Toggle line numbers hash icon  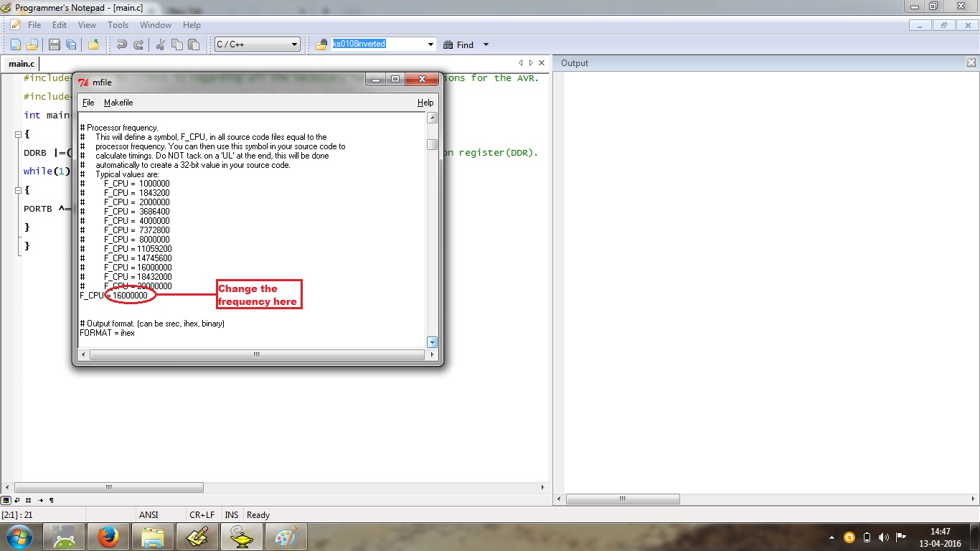(x=29, y=500)
